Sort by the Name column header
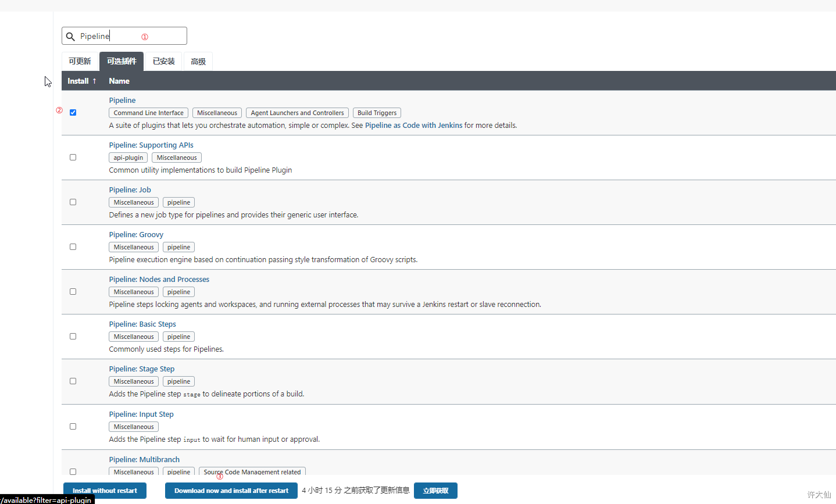 [x=119, y=81]
